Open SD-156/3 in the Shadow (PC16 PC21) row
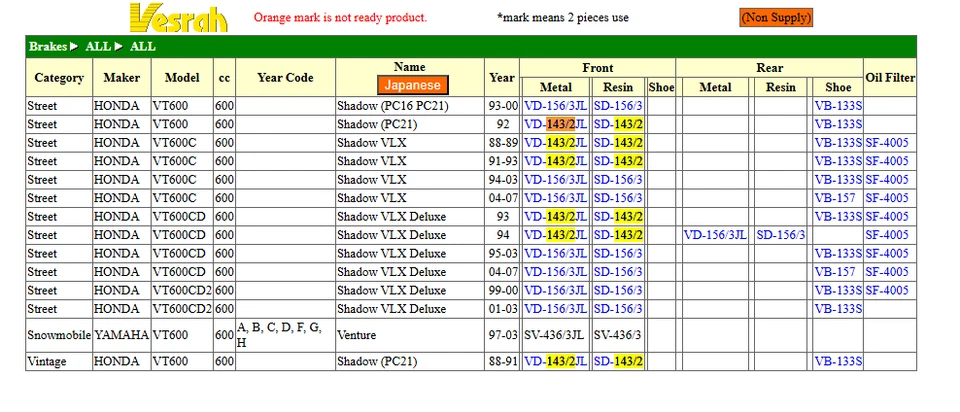The image size is (960, 412). pyautogui.click(x=618, y=106)
